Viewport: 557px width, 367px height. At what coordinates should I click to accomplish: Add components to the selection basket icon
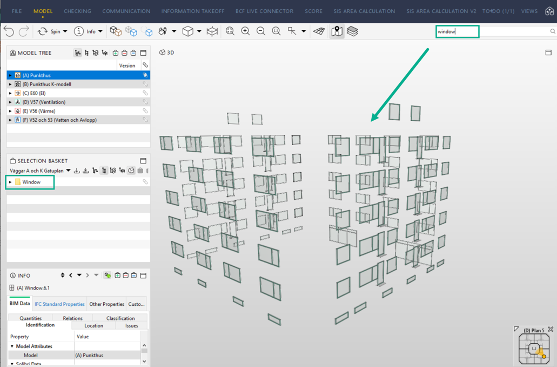tap(131, 32)
